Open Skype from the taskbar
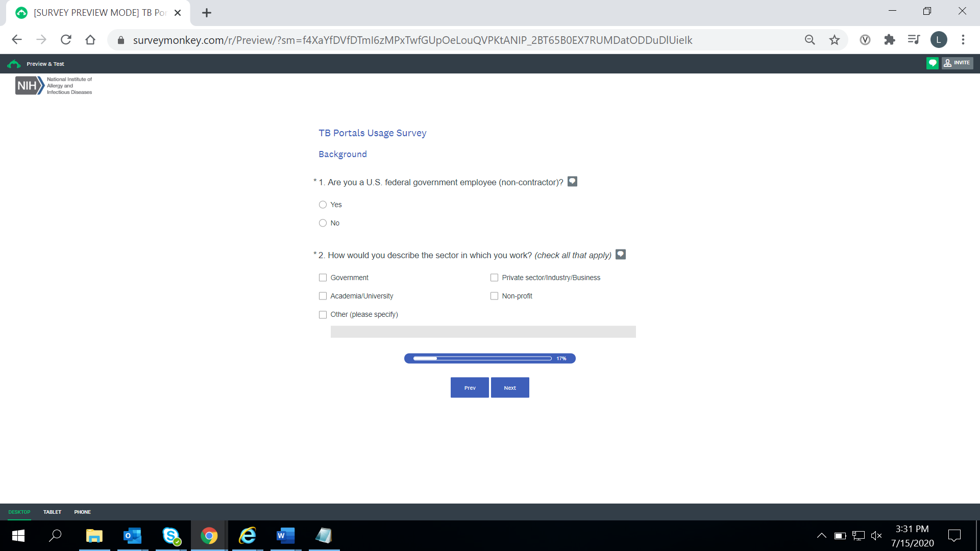The height and width of the screenshot is (551, 980). click(171, 536)
